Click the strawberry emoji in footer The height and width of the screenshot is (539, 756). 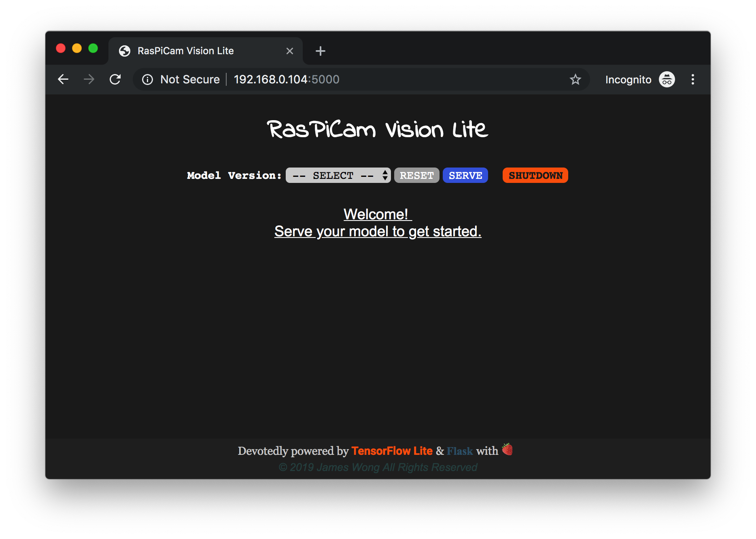coord(507,449)
